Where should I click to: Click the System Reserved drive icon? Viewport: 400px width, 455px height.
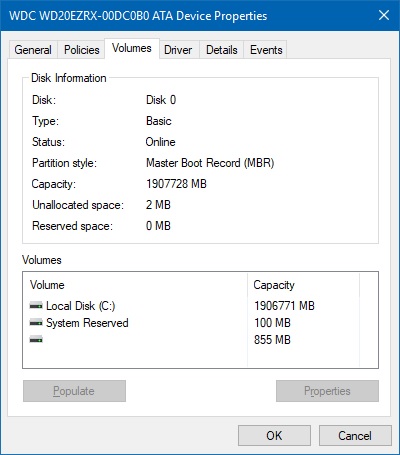click(x=36, y=322)
